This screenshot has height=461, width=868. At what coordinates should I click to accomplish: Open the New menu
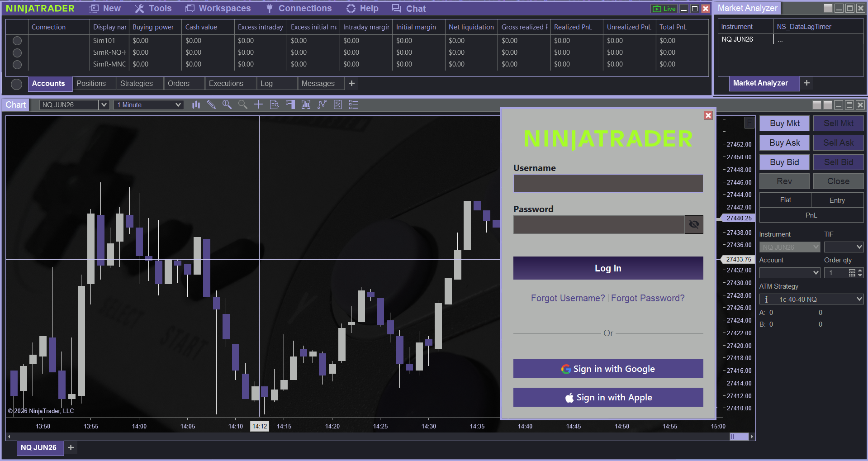point(105,9)
